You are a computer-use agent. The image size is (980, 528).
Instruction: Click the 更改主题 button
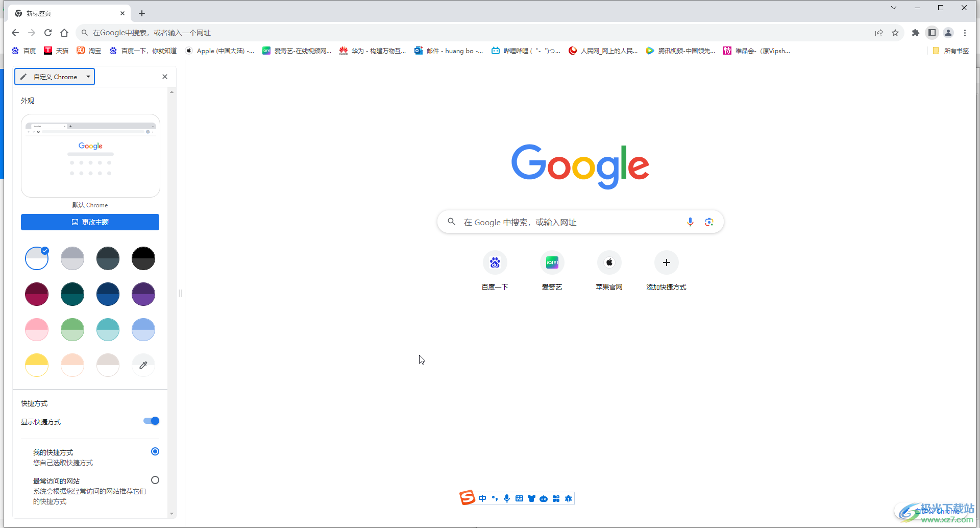coord(90,222)
